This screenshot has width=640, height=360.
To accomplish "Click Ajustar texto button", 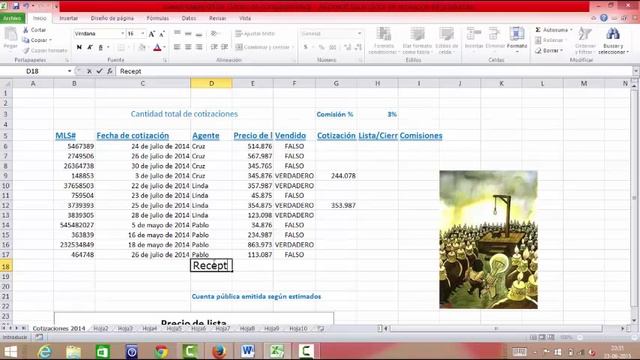I will tap(255, 33).
